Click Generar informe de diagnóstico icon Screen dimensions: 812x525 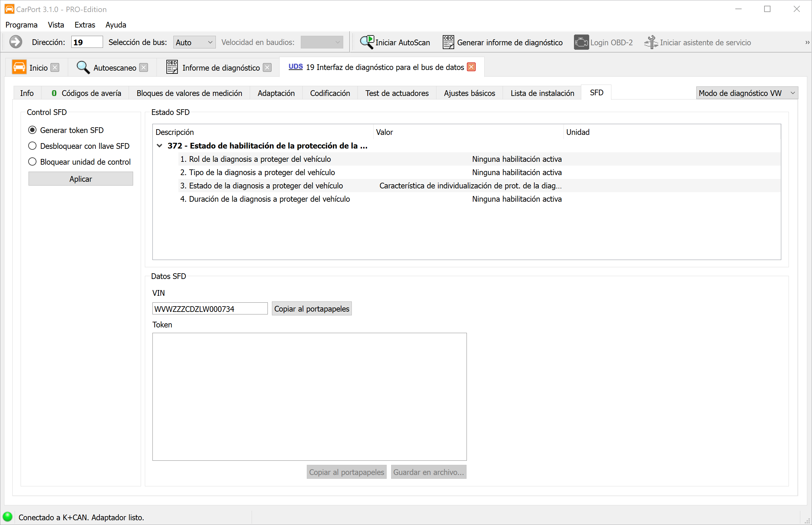coord(448,42)
